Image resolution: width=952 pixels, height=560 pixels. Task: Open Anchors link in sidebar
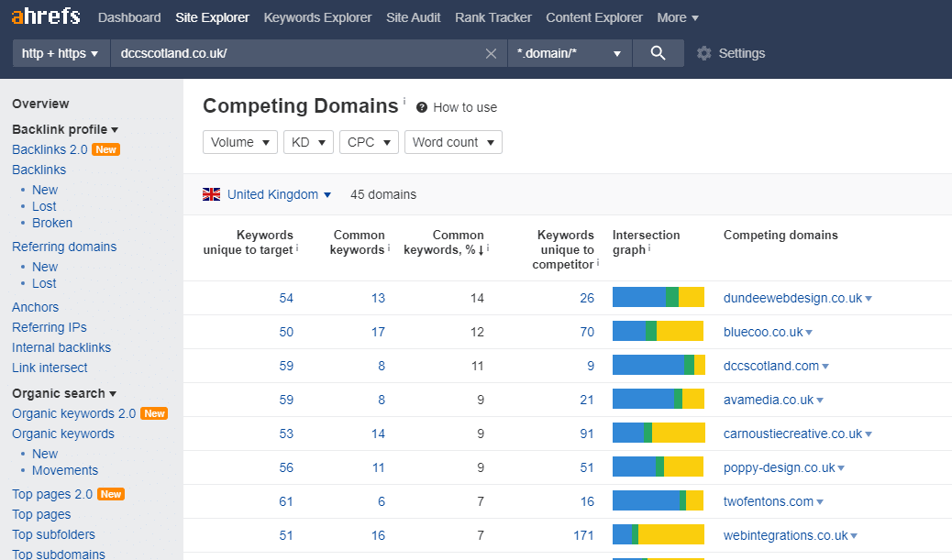point(35,307)
